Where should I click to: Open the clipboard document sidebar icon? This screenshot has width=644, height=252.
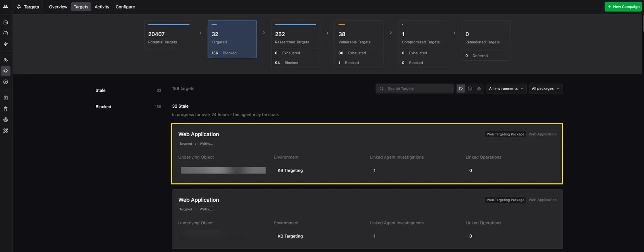point(6,98)
